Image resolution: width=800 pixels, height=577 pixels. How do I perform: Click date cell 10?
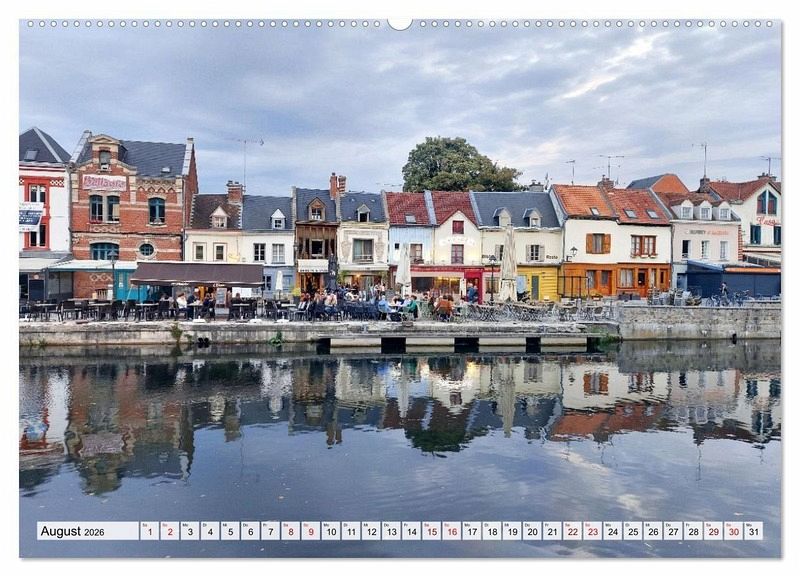331,531
